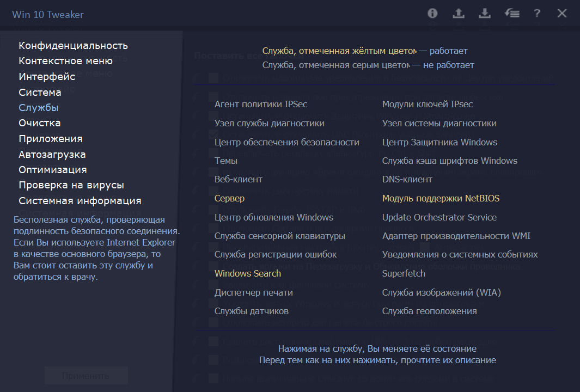Viewport: 580px width, 392px height.
Task: Open the Конфиденциальность section
Action: [x=73, y=46]
